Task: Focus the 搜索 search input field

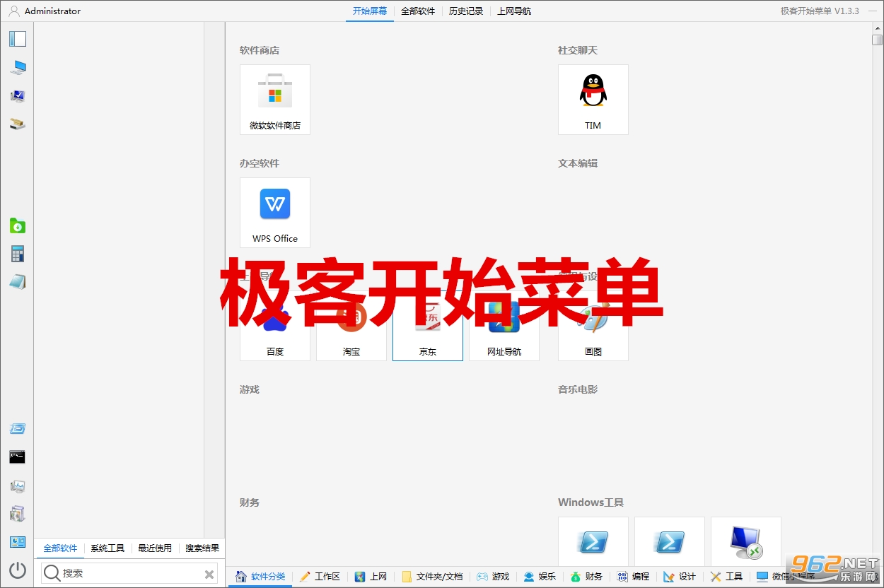Action: pyautogui.click(x=131, y=574)
